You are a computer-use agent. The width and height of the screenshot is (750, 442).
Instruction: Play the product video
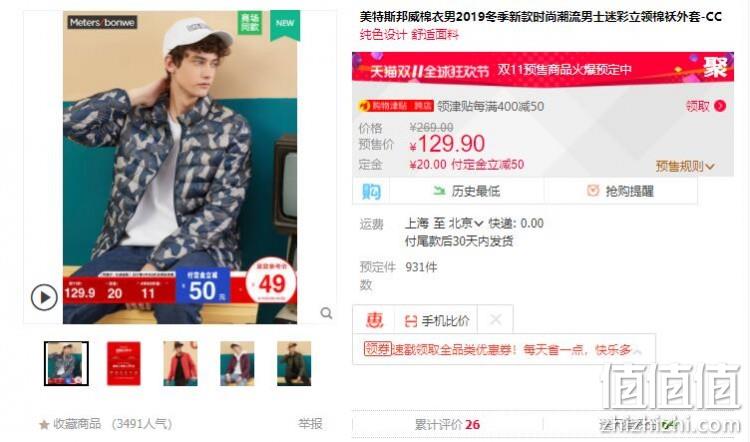[44, 298]
